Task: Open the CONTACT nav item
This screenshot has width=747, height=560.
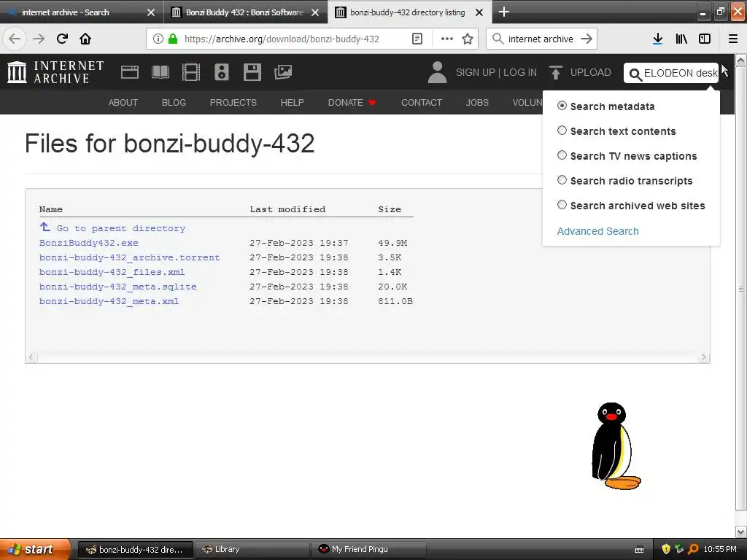Action: (x=422, y=102)
